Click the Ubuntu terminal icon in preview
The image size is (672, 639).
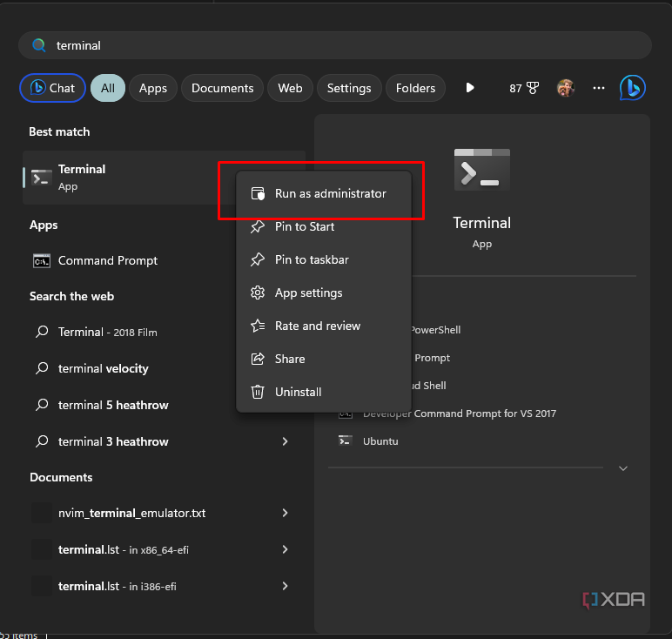coord(346,441)
